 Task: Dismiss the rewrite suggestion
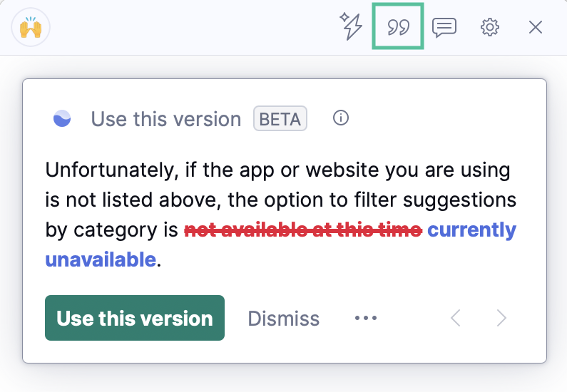283,318
